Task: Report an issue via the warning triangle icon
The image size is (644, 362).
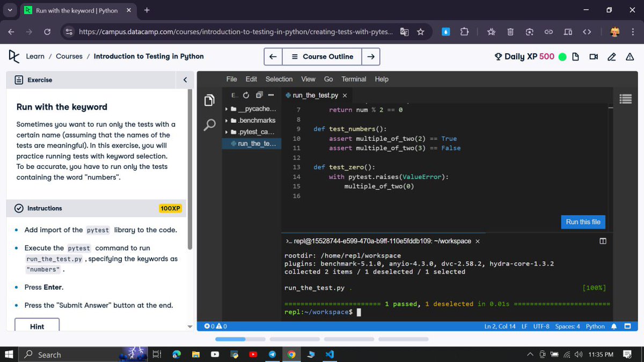Action: (629, 56)
